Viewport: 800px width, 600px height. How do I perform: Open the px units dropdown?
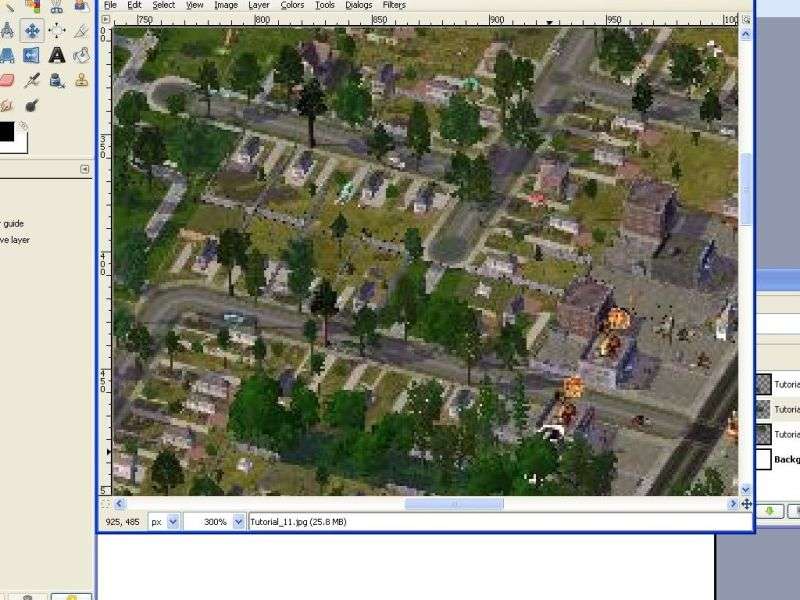(x=173, y=522)
